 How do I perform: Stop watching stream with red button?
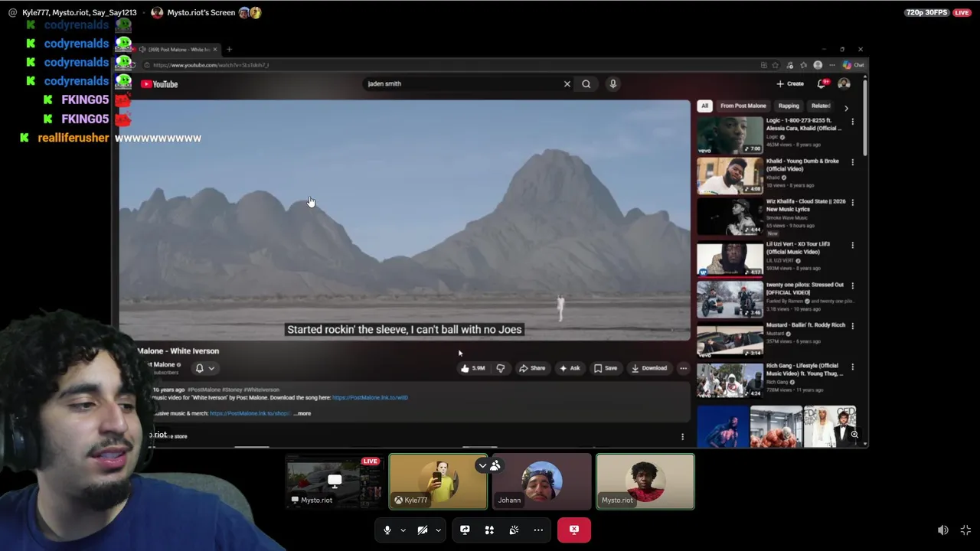click(574, 530)
